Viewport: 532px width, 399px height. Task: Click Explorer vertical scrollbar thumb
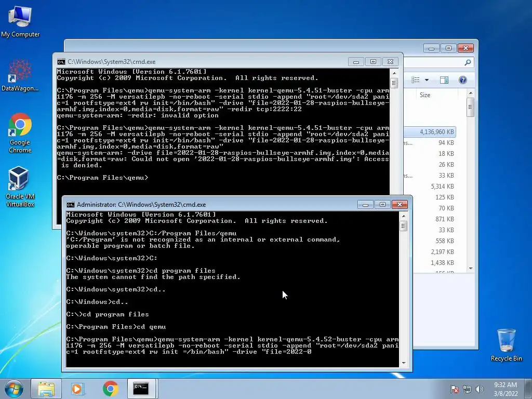coord(470,107)
